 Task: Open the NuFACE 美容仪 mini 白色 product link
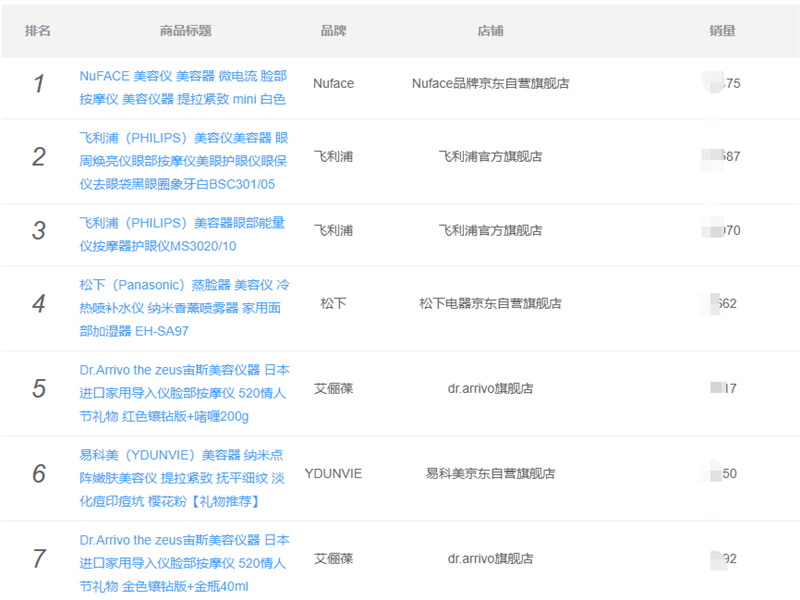183,88
